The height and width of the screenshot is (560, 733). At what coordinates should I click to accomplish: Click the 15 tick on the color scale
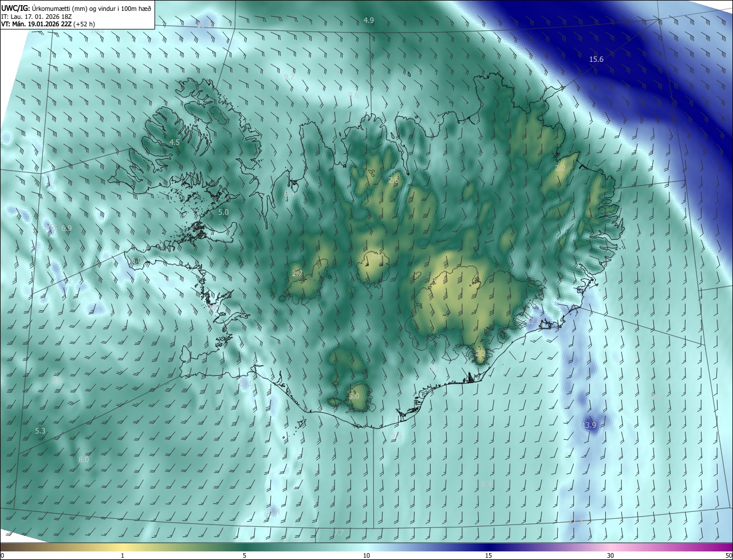[x=488, y=555]
